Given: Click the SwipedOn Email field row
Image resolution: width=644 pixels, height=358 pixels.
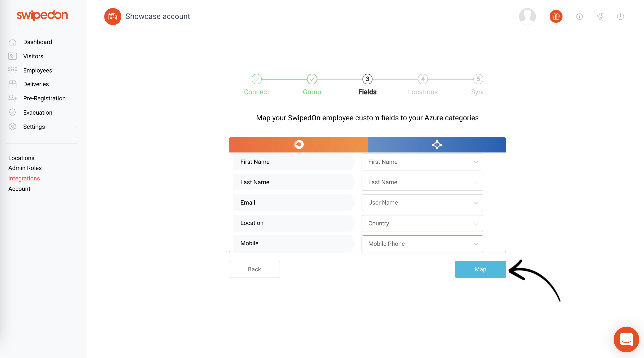Looking at the screenshot, I should [294, 203].
